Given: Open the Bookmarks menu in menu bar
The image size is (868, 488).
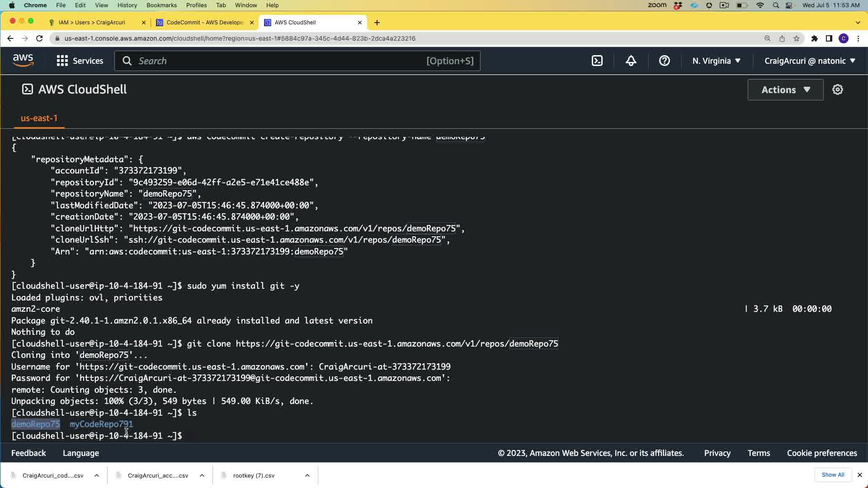Looking at the screenshot, I should 161,5.
